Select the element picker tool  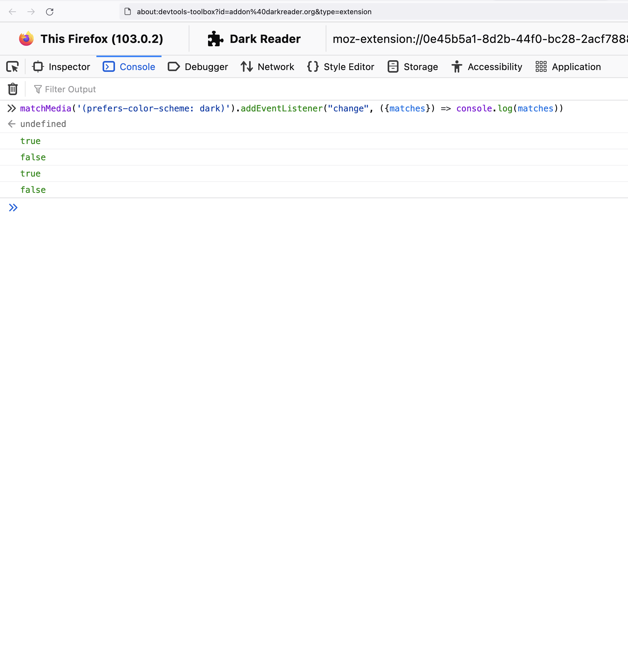tap(12, 67)
